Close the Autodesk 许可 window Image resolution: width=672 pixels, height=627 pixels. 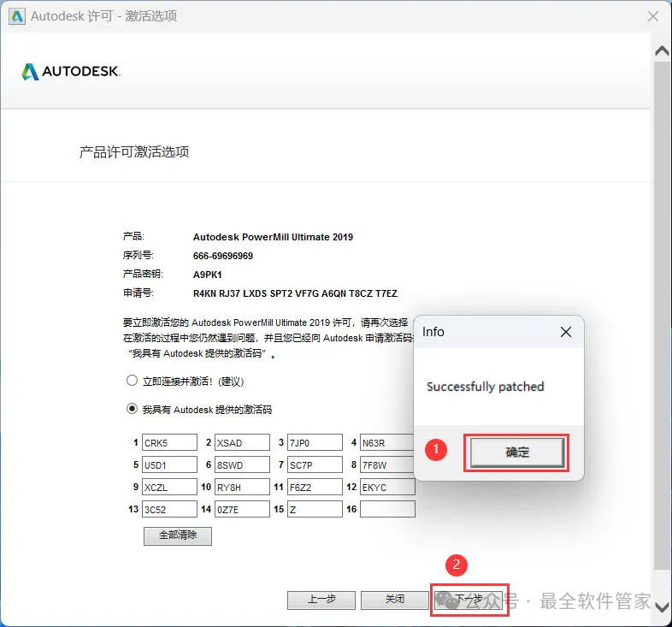pos(652,16)
